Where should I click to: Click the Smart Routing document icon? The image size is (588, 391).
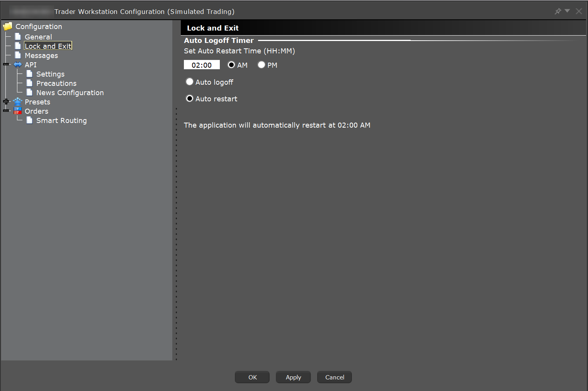point(29,120)
